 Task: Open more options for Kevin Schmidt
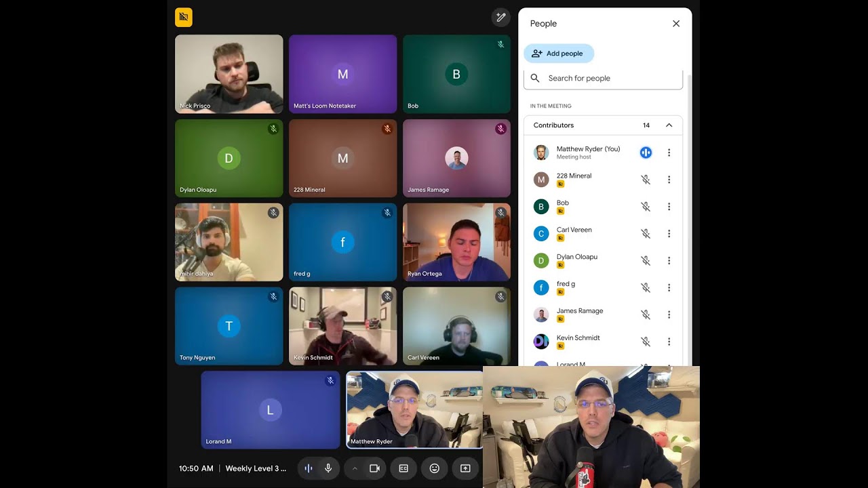point(669,342)
